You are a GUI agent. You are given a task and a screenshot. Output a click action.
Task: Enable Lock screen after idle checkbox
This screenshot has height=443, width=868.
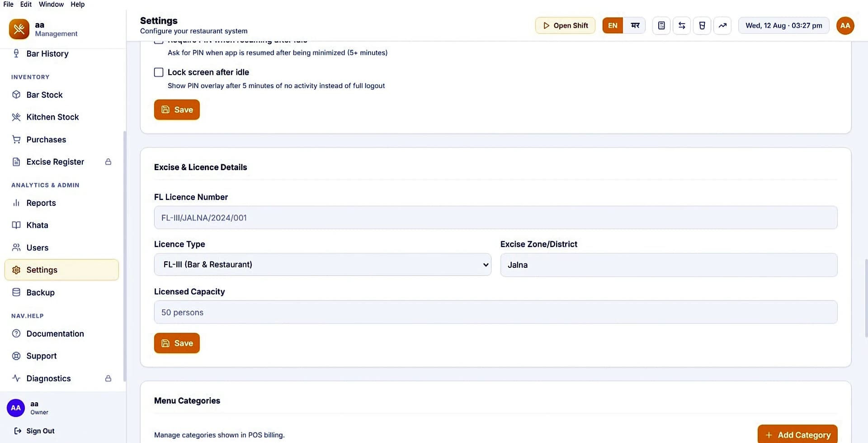(159, 72)
